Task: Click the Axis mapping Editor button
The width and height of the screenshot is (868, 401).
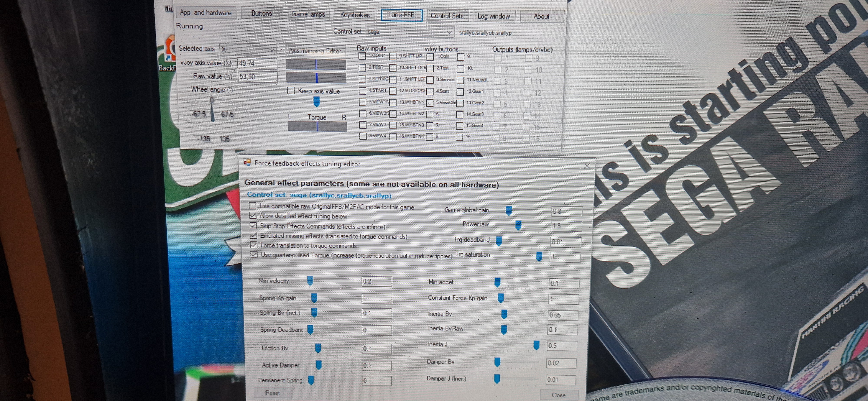Action: [315, 51]
